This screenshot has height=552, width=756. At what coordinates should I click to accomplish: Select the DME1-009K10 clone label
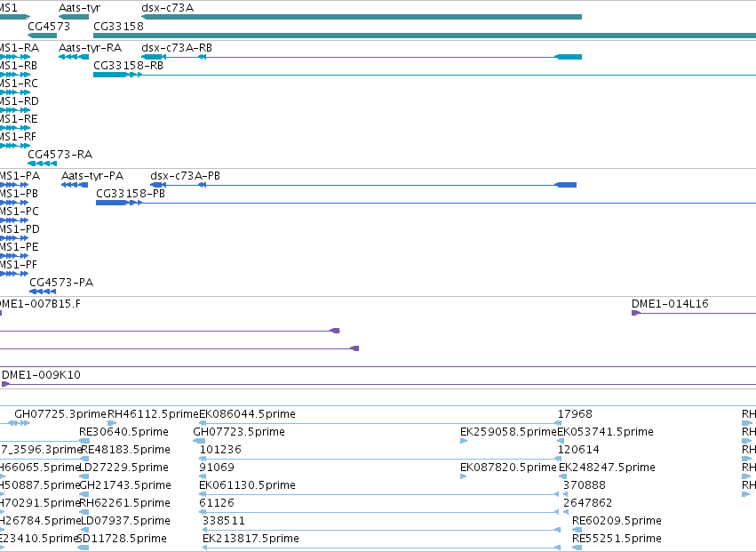(x=41, y=375)
